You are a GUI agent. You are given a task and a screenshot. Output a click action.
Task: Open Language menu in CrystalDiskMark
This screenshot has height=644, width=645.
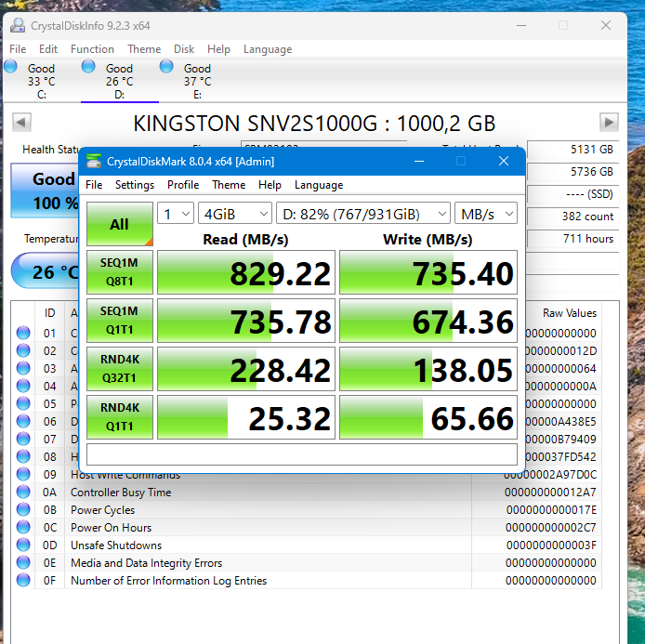tap(319, 185)
